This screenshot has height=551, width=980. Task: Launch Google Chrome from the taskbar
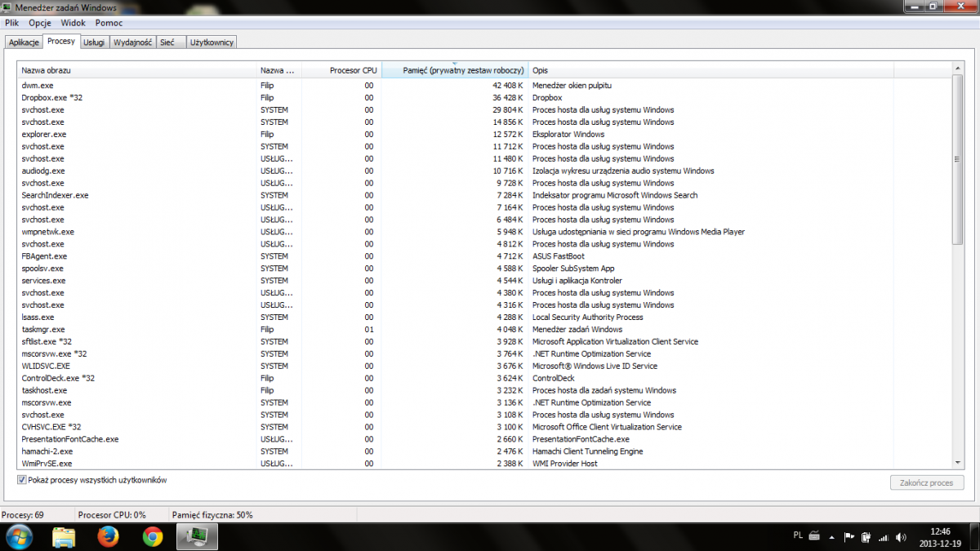coord(152,536)
